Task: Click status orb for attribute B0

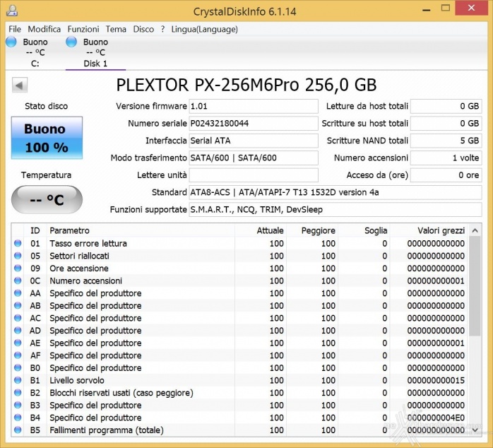Action: (x=18, y=367)
